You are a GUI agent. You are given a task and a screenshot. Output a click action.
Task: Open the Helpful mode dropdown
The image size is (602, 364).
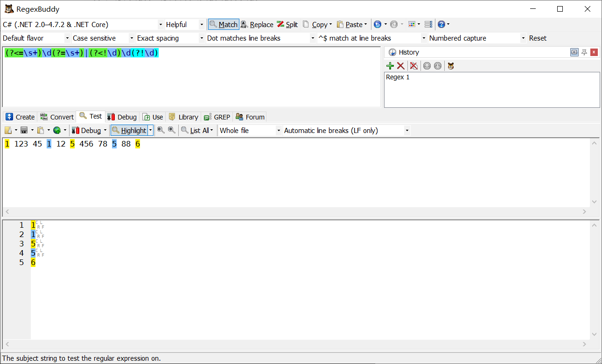pyautogui.click(x=185, y=24)
